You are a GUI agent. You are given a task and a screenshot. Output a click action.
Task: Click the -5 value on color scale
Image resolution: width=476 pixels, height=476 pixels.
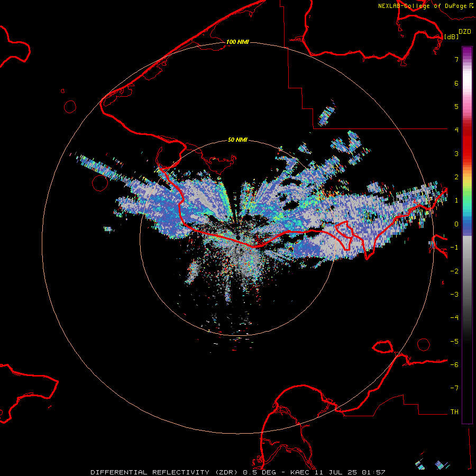point(454,342)
